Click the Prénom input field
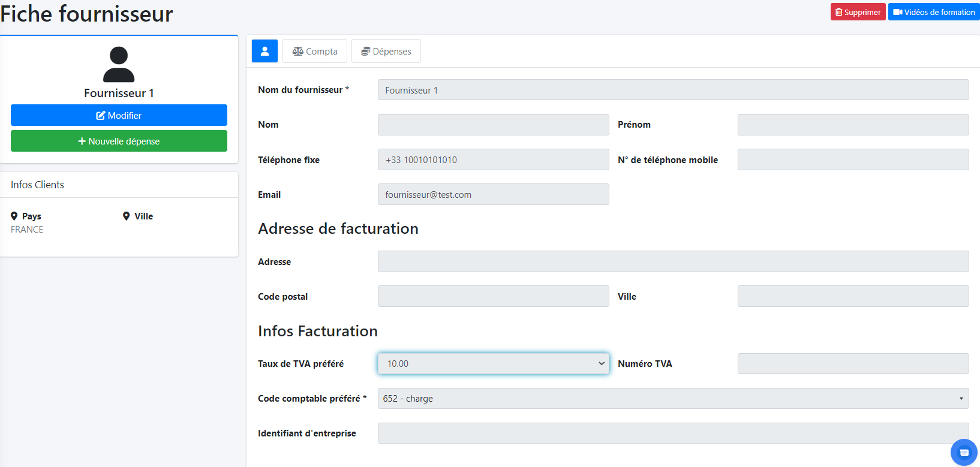980x467 pixels. pyautogui.click(x=853, y=125)
